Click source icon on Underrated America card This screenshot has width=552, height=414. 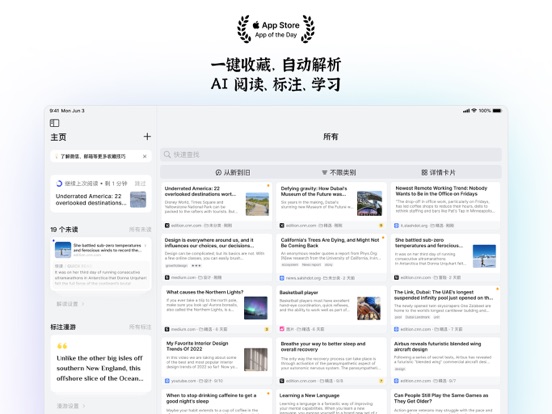[x=167, y=225]
